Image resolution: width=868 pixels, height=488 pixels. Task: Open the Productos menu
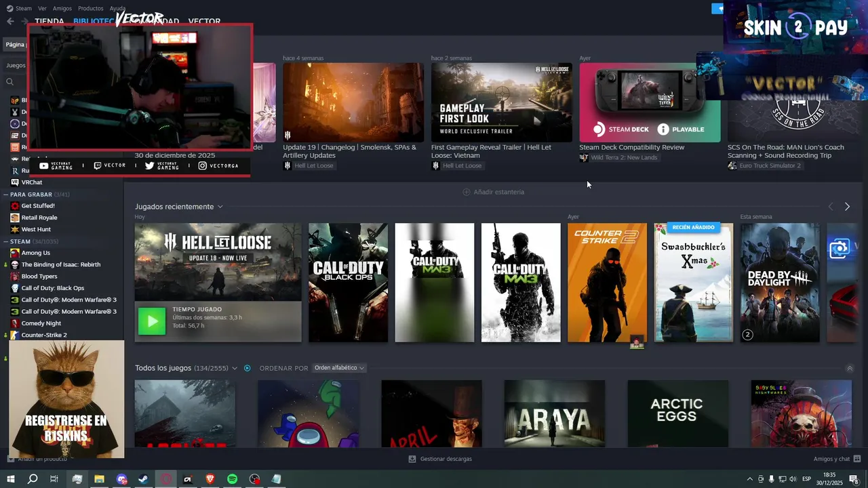pyautogui.click(x=91, y=8)
